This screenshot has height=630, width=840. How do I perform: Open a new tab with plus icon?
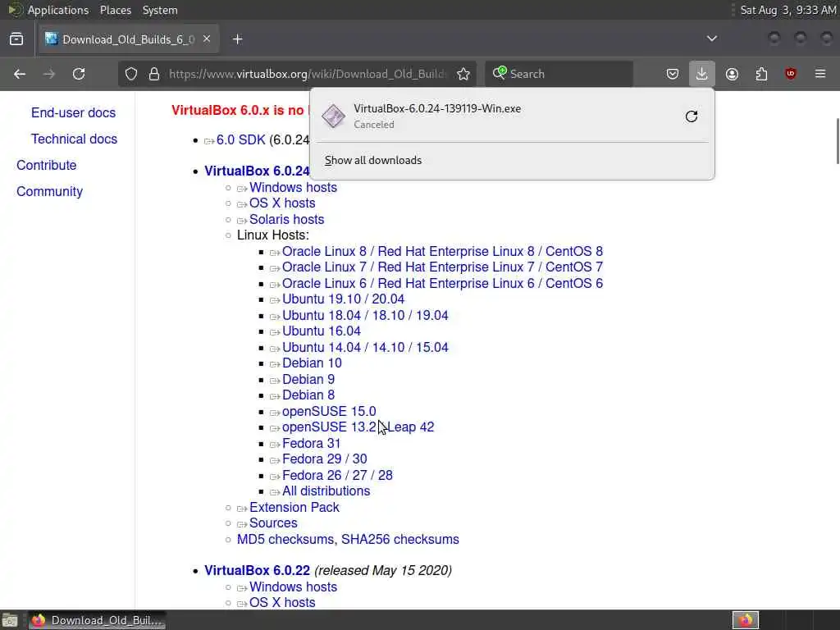[x=237, y=39]
